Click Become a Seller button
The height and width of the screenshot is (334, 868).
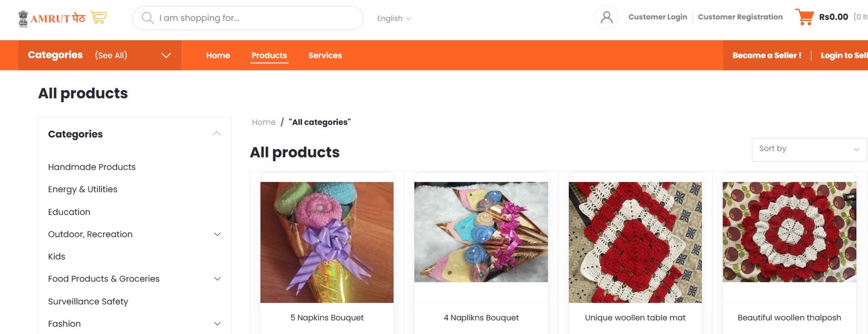[767, 55]
